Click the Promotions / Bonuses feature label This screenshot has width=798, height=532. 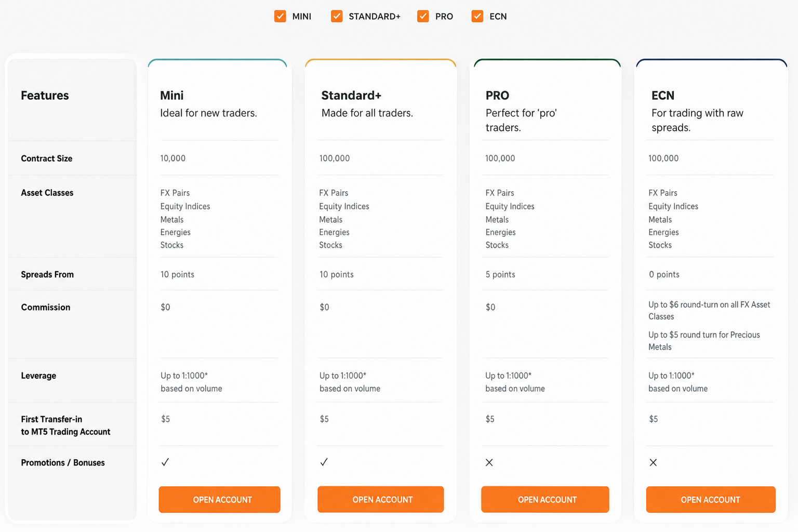tap(63, 462)
